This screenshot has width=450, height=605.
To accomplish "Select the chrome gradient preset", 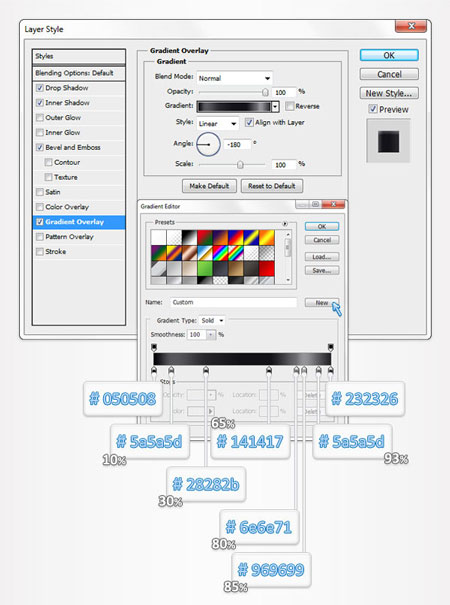I will point(205,253).
